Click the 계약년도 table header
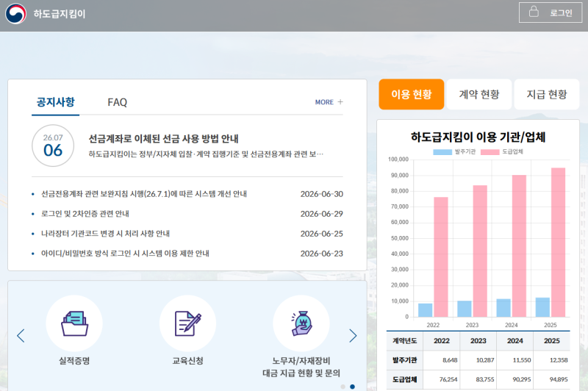Viewport: 588px width, 391px height. (405, 341)
